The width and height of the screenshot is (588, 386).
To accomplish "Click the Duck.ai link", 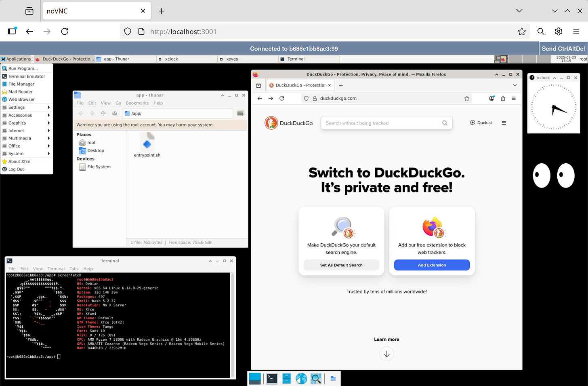I will pyautogui.click(x=481, y=123).
